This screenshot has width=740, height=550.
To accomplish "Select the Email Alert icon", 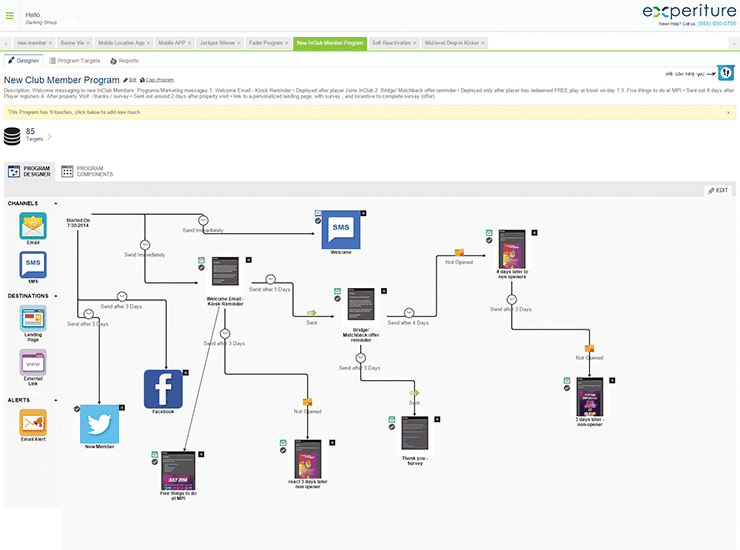I will [33, 422].
